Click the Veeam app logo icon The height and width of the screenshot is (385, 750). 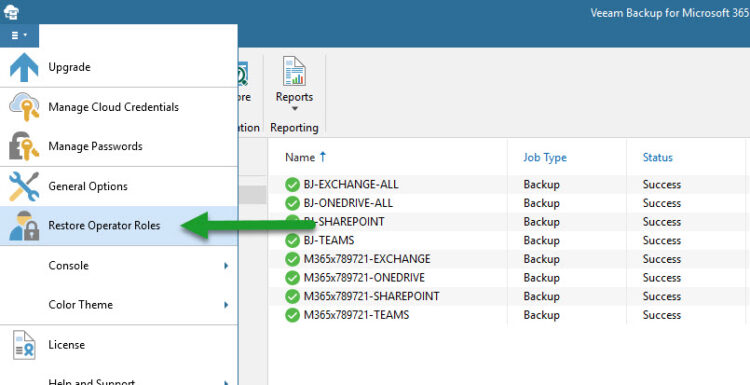pos(11,11)
